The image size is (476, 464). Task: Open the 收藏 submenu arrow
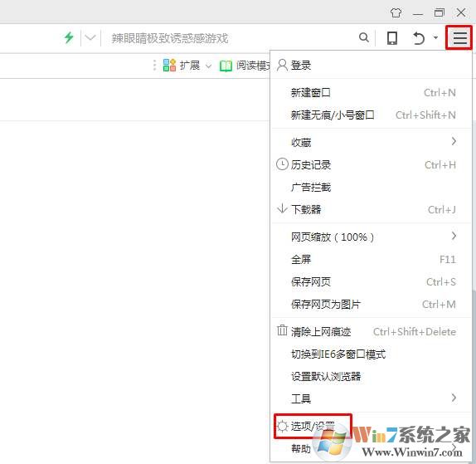click(454, 141)
